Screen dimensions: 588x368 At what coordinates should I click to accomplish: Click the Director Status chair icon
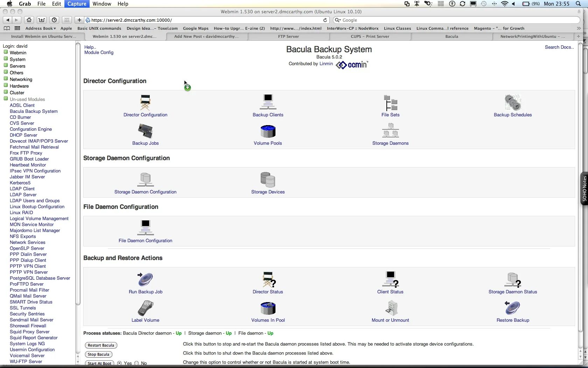pyautogui.click(x=269, y=279)
